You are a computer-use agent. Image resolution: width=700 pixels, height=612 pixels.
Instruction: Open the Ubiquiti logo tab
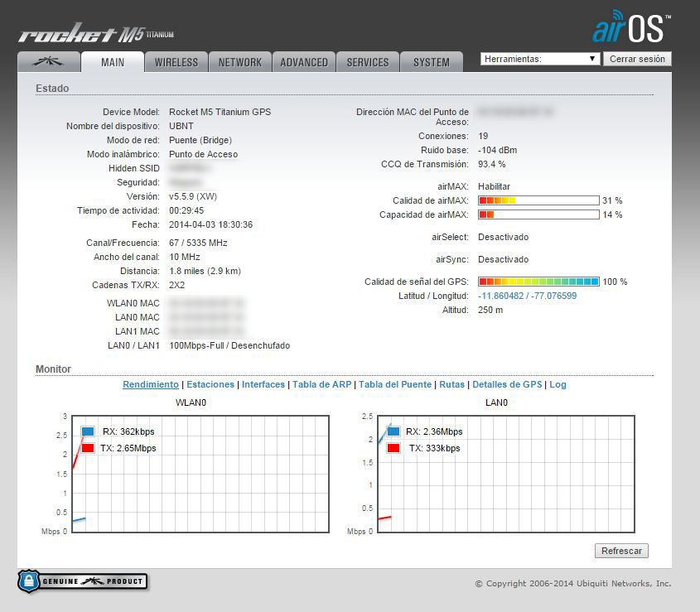click(x=49, y=62)
